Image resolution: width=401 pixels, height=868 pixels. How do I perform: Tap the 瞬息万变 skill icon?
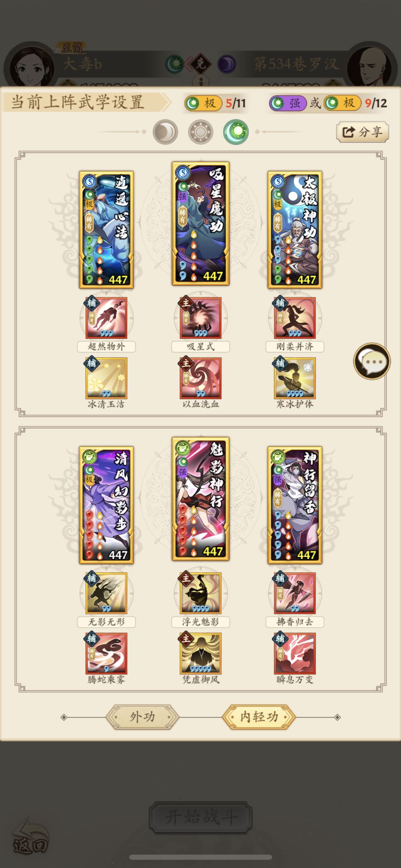pyautogui.click(x=295, y=654)
